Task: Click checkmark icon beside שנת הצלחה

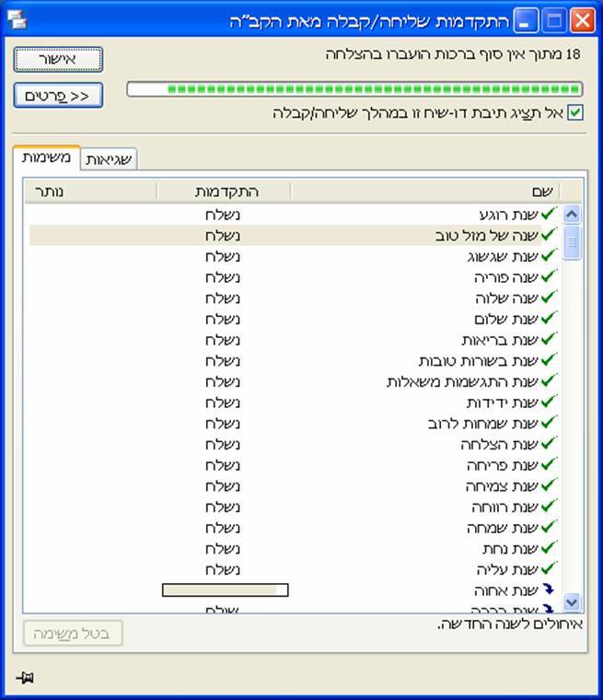Action: click(x=549, y=444)
